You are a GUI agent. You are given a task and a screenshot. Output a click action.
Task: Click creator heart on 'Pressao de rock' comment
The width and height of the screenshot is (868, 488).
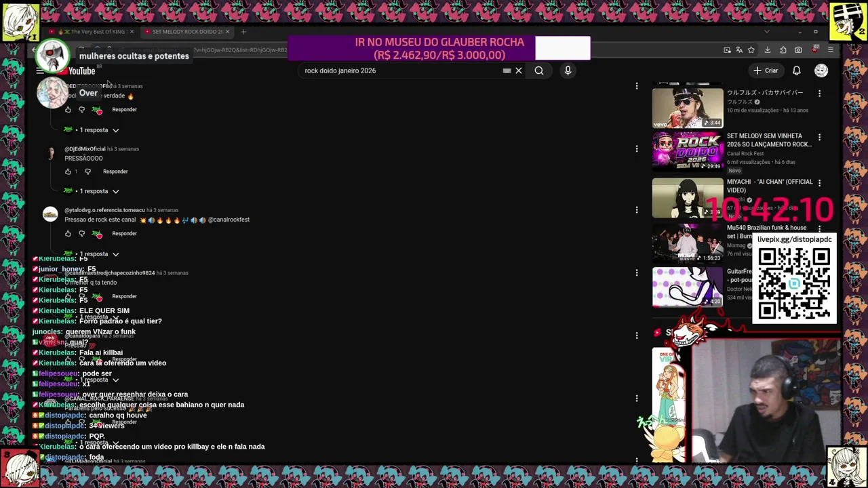click(x=98, y=234)
